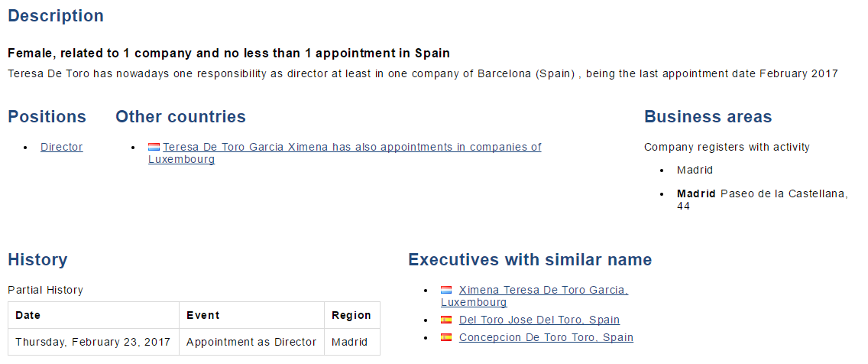The image size is (868, 364).
Task: Click the Date column header
Action: 93,315
